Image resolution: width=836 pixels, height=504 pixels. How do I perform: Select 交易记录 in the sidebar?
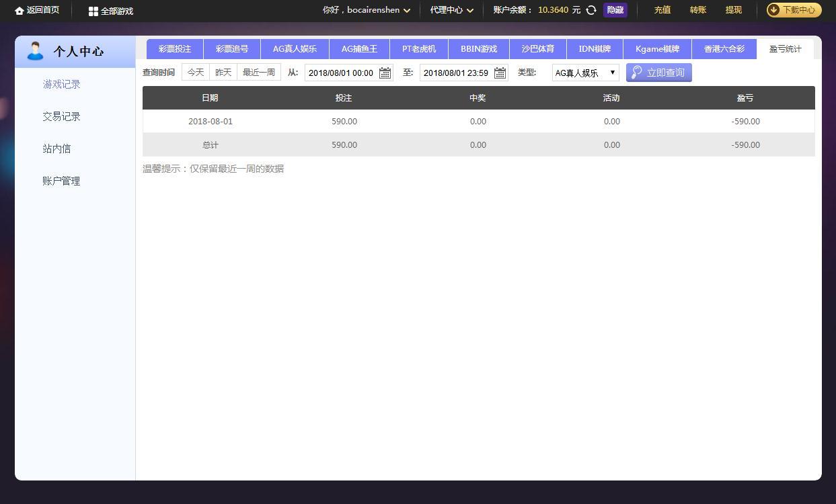[61, 116]
